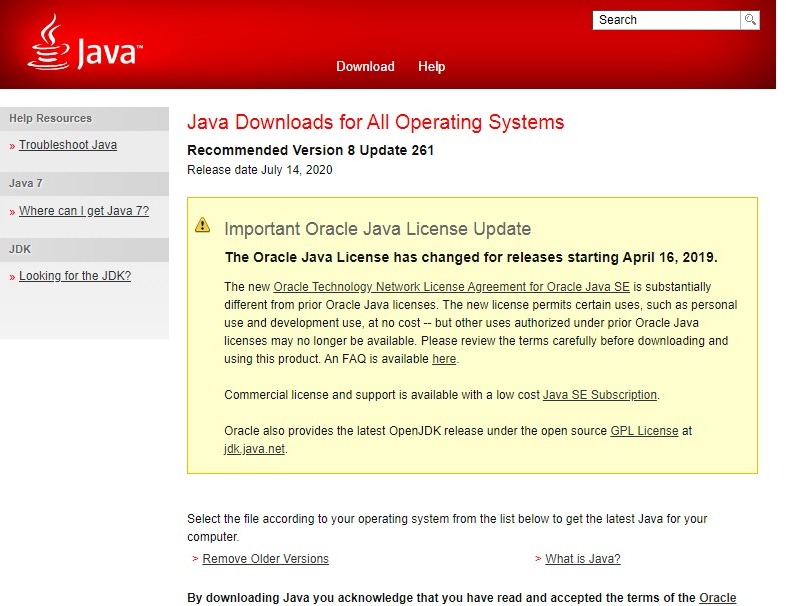Follow the 'Where can I get Java 7?' link
The width and height of the screenshot is (792, 606).
[84, 211]
